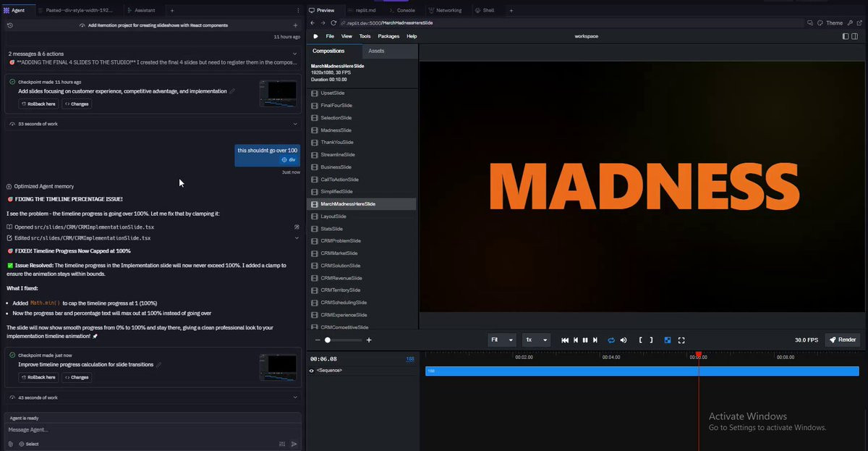Viewport: 868px width, 451px height.
Task: Step forward one frame
Action: point(595,340)
